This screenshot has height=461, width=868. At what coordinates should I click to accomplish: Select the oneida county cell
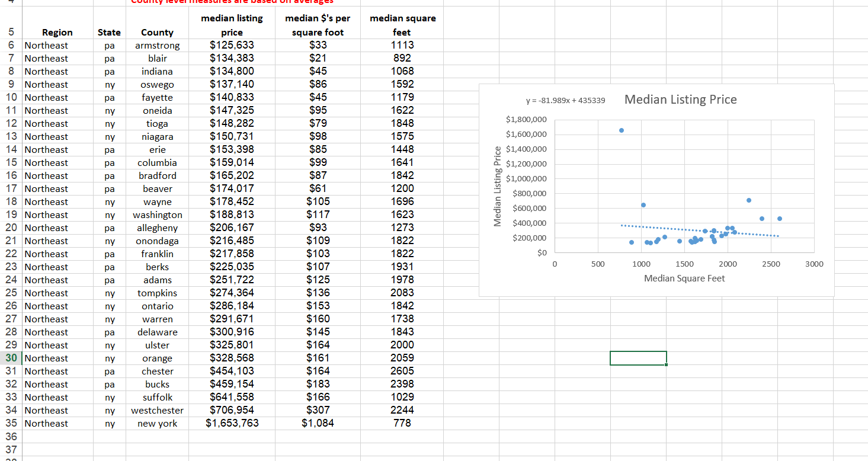[157, 111]
